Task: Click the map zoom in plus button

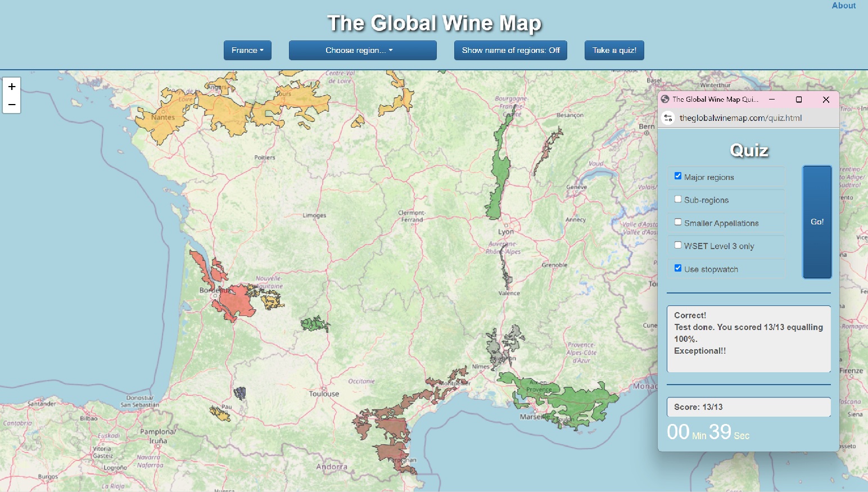Action: pos(12,87)
